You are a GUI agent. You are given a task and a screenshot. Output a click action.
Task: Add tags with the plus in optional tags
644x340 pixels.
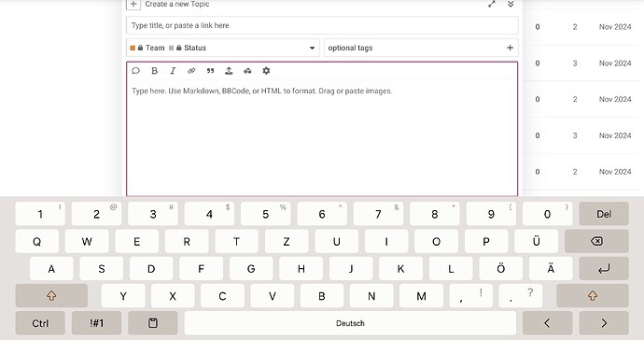click(510, 48)
